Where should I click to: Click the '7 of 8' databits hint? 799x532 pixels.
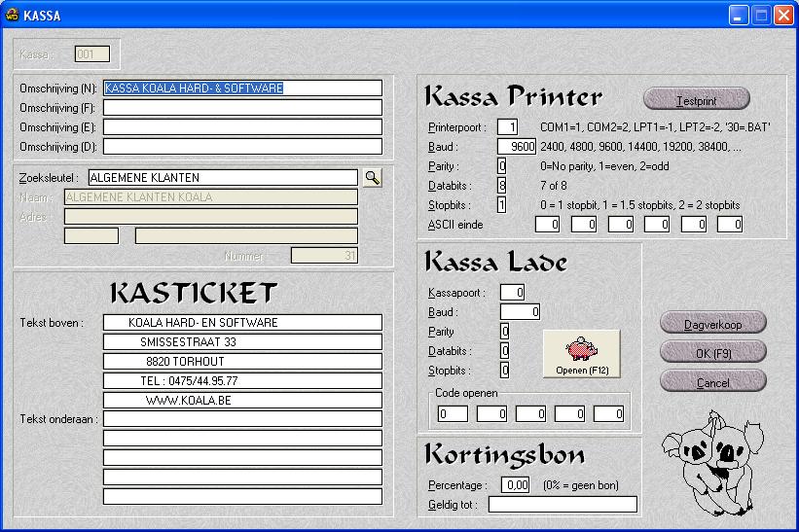(x=554, y=186)
